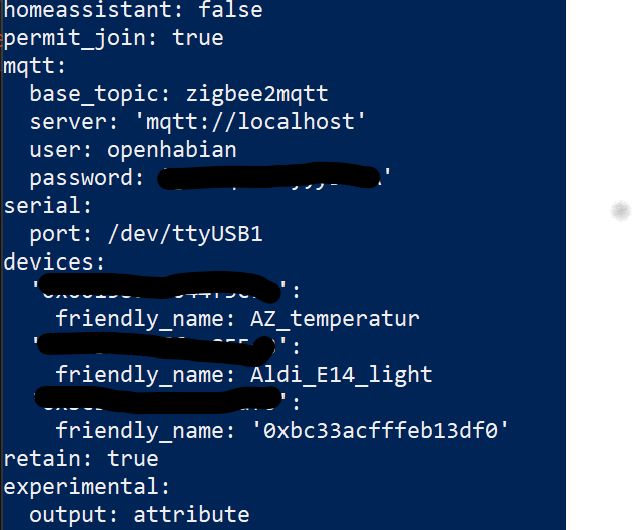634x530 pixels.
Task: Click the server URL 'mqtt://localhost'
Action: 250,121
